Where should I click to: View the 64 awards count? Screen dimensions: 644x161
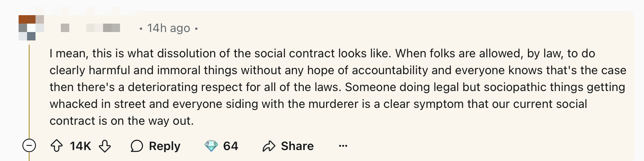(x=231, y=146)
